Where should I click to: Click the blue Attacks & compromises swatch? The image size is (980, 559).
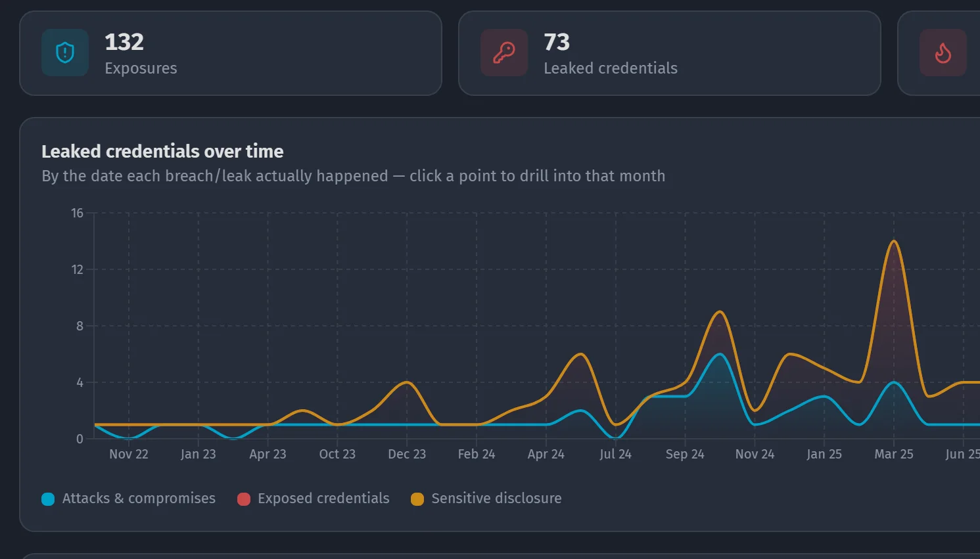[48, 499]
